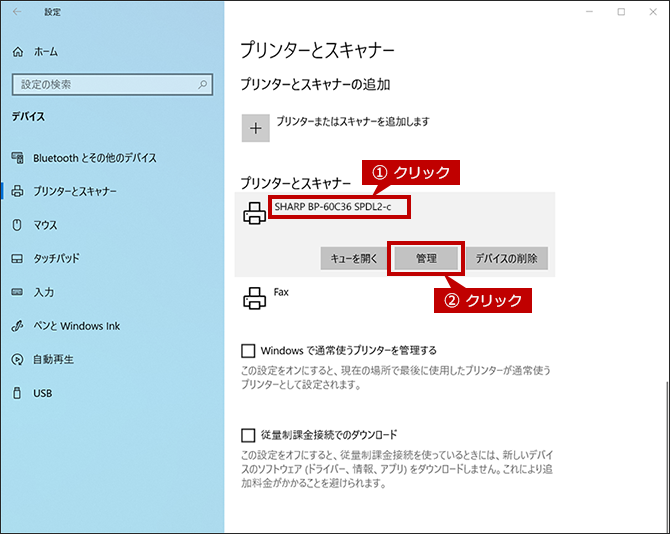Open the USB settings page
Screen dimensions: 670x534
coord(43,393)
